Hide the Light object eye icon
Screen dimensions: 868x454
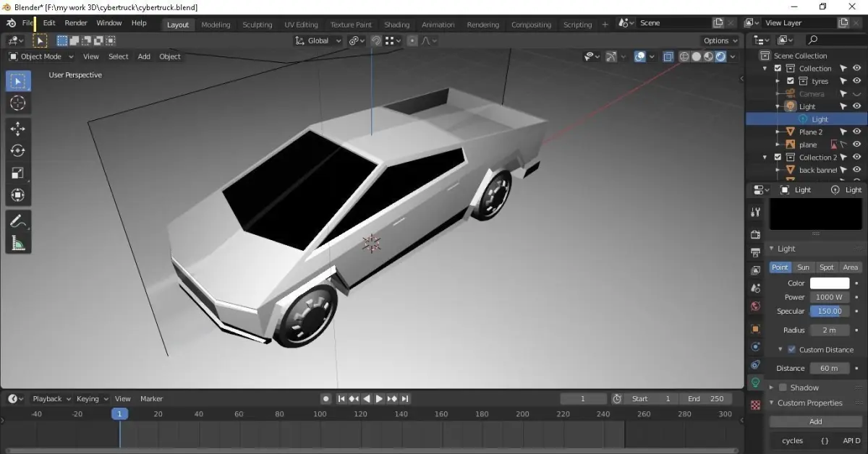coord(857,106)
